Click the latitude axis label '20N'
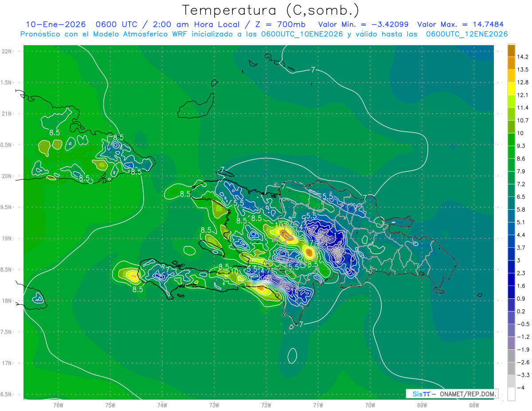This screenshot has width=532, height=411. pos(7,176)
